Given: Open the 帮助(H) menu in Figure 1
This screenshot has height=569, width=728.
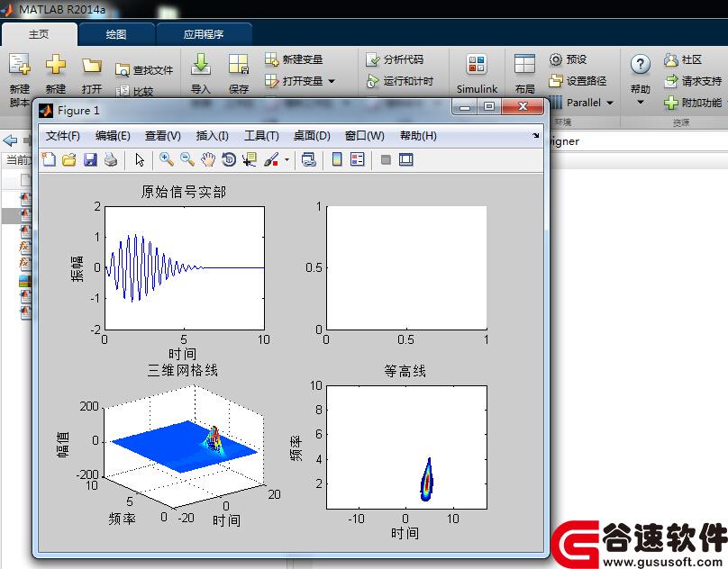Looking at the screenshot, I should pyautogui.click(x=418, y=136).
